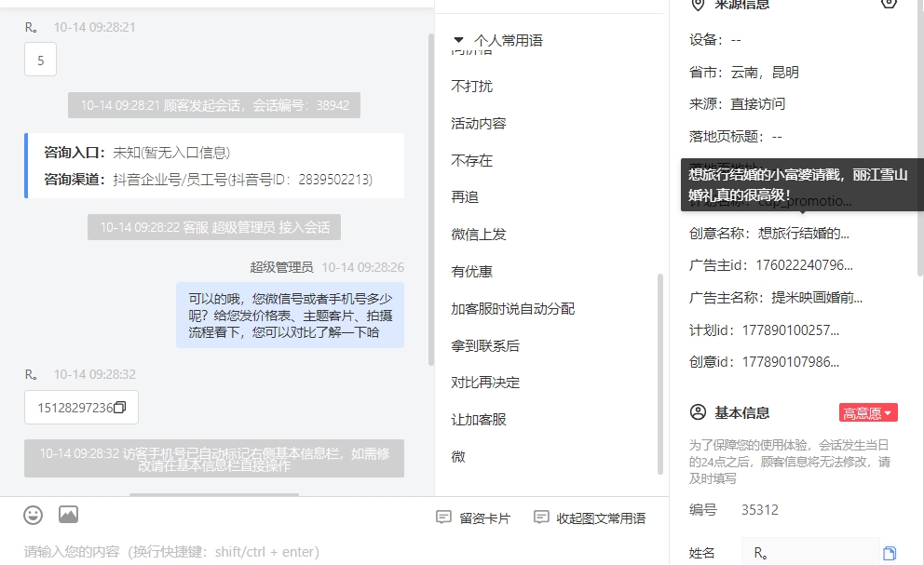The image size is (924, 565).
Task: Select quick phrase 微
Action: click(458, 457)
